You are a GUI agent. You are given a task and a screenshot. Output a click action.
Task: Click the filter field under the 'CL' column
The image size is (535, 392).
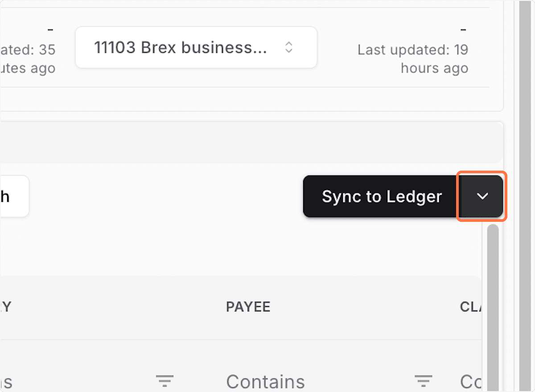470,382
